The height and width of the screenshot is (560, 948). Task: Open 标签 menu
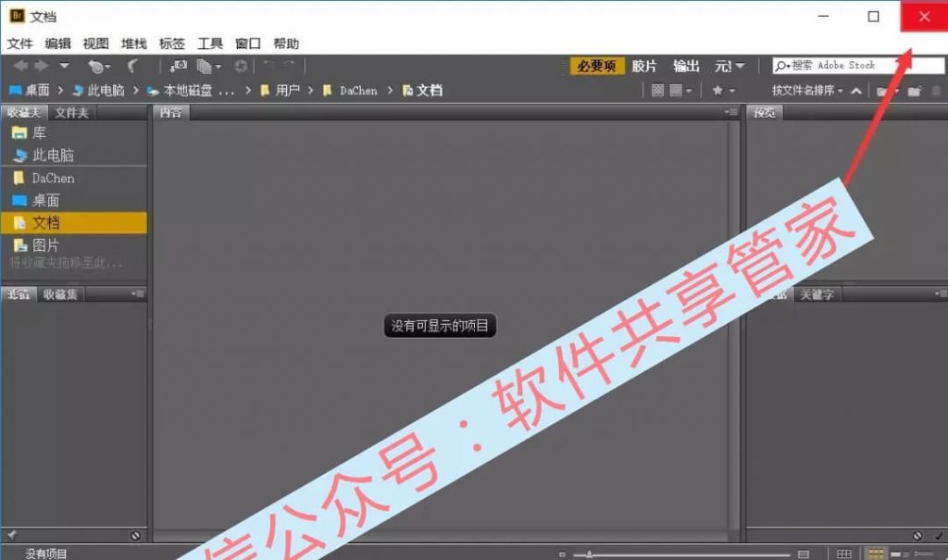pyautogui.click(x=171, y=44)
